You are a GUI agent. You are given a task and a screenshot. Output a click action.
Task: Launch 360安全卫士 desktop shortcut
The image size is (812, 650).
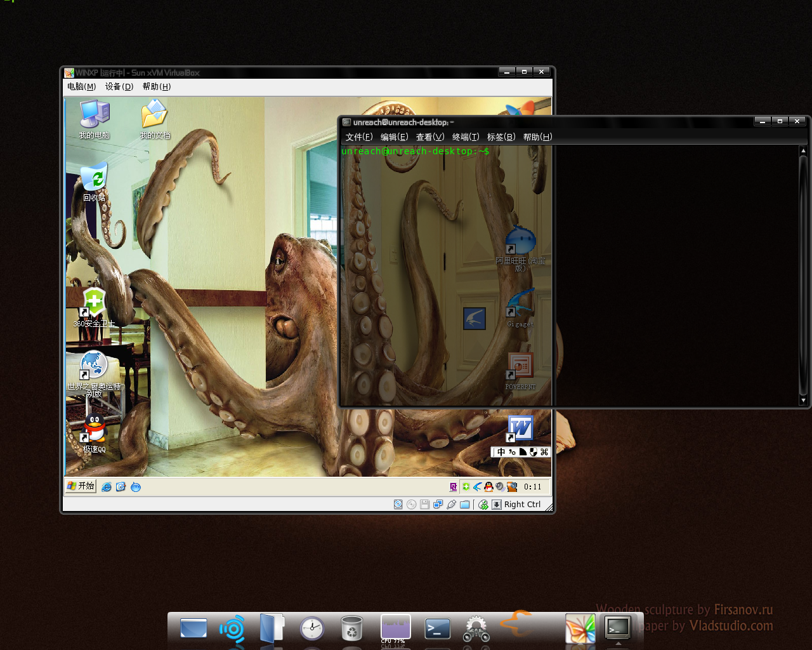[x=94, y=307]
